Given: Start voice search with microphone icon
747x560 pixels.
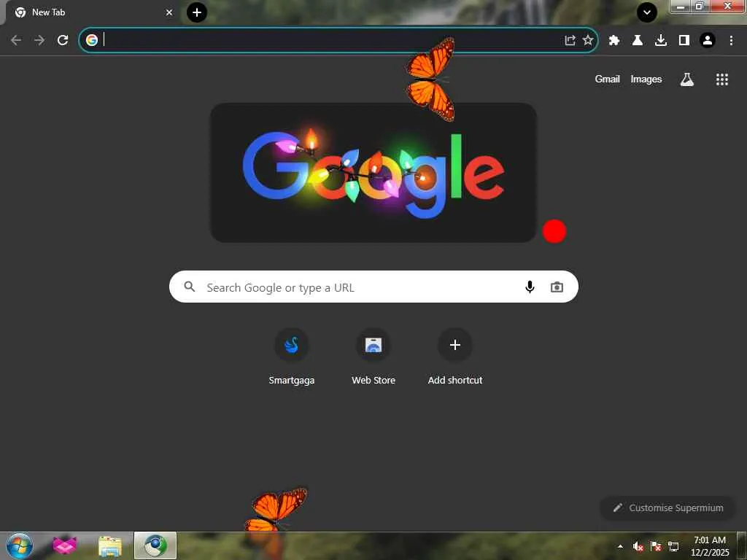Looking at the screenshot, I should pos(530,287).
